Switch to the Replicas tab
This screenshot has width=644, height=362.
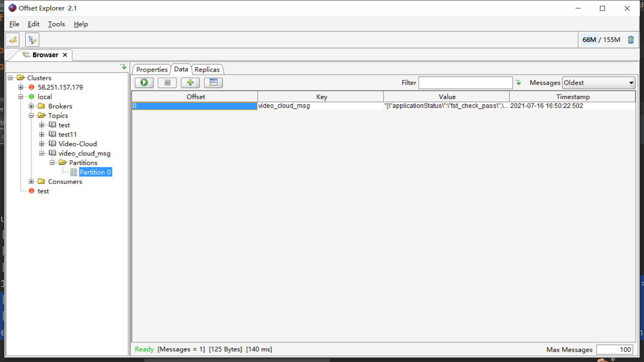point(207,70)
